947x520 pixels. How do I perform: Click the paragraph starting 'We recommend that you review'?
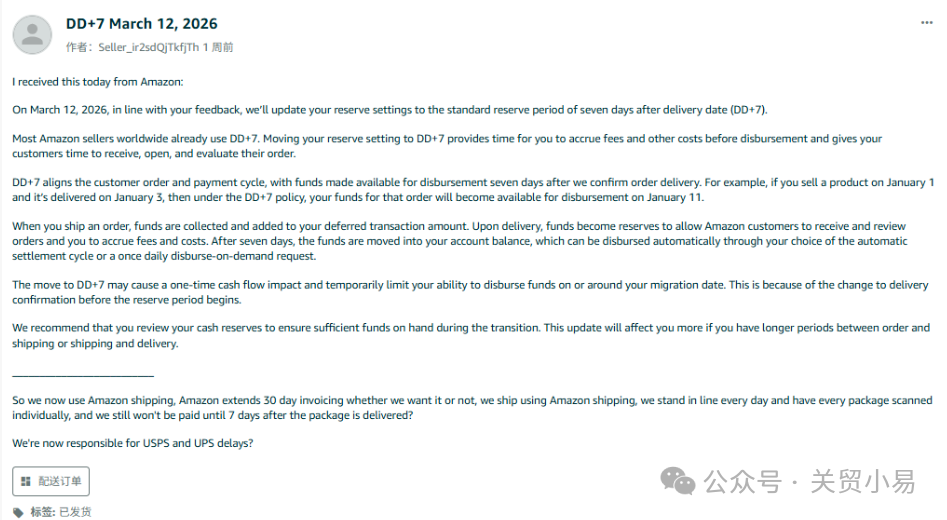coord(469,335)
